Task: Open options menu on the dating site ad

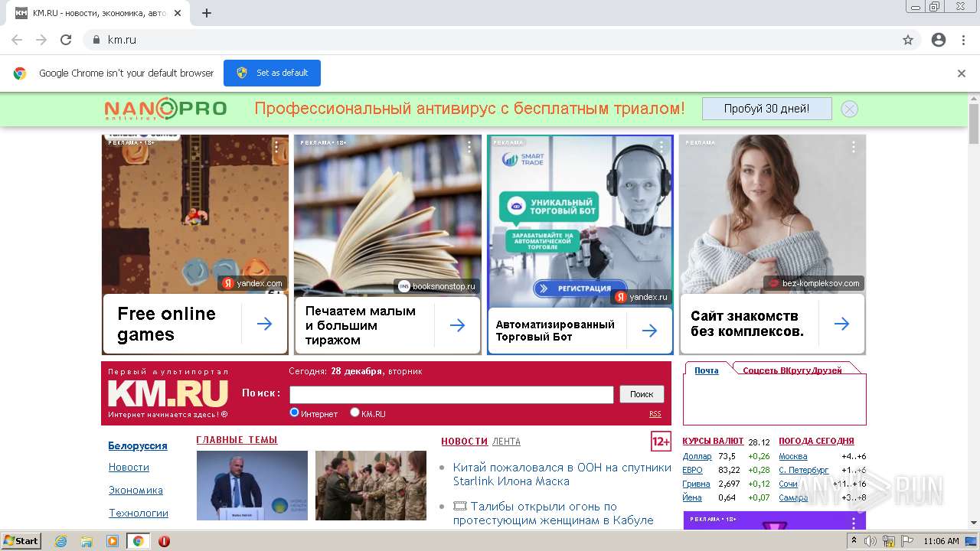Action: pos(854,147)
